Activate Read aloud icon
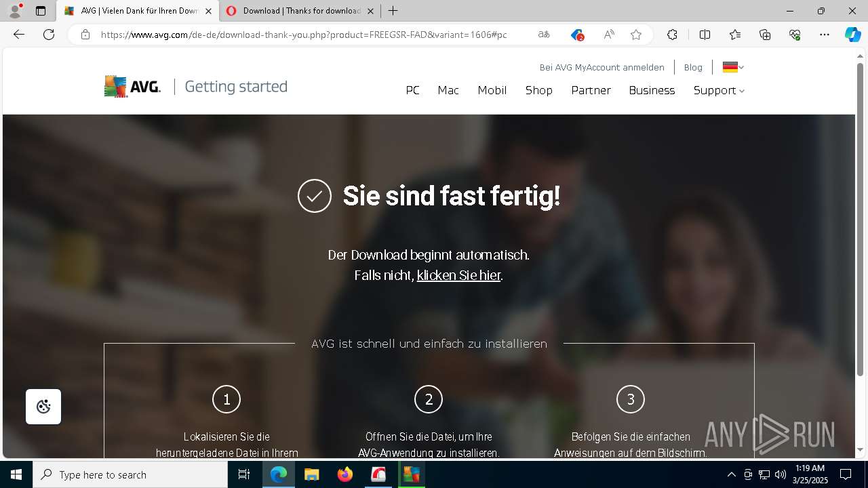The image size is (868, 488). pyautogui.click(x=609, y=35)
